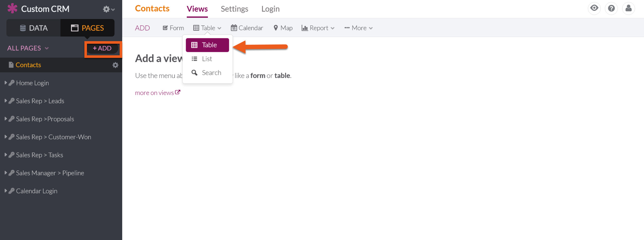Choose Table from the dropdown menu
The width and height of the screenshot is (644, 240).
(x=207, y=45)
